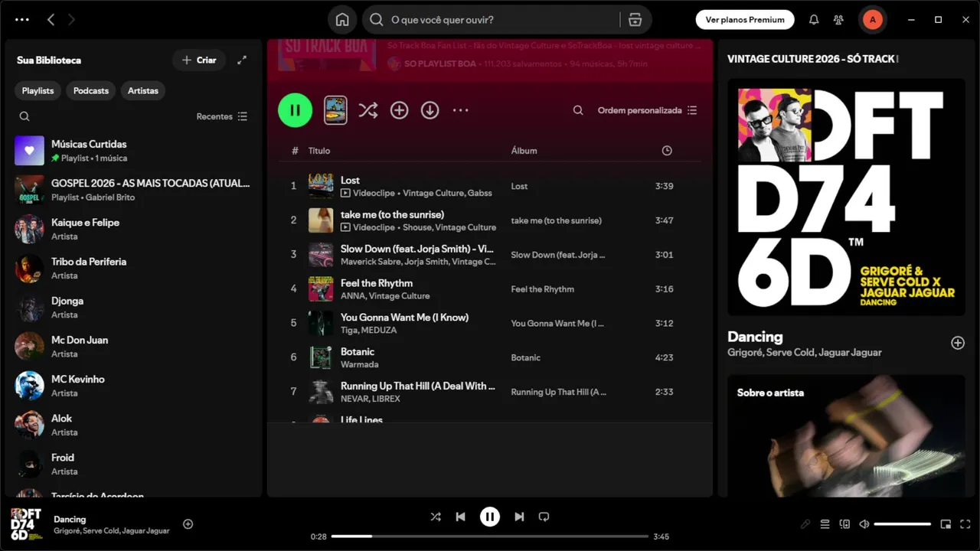Image resolution: width=980 pixels, height=551 pixels.
Task: Open the three-dot app menu
Action: 22,20
